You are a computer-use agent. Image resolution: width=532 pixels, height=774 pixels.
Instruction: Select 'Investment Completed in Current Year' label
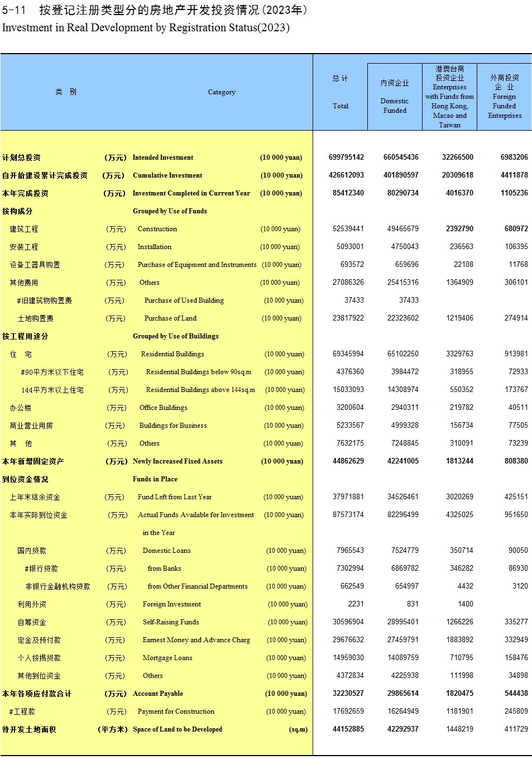click(x=191, y=193)
